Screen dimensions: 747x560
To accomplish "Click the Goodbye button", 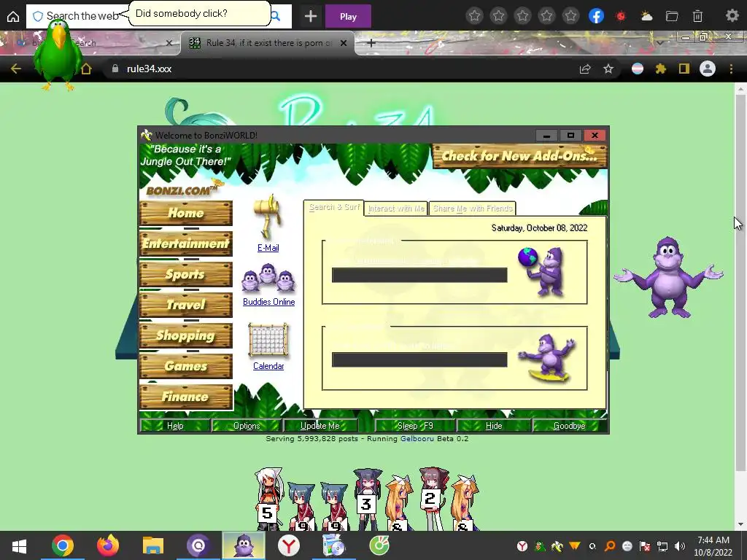I will (569, 426).
